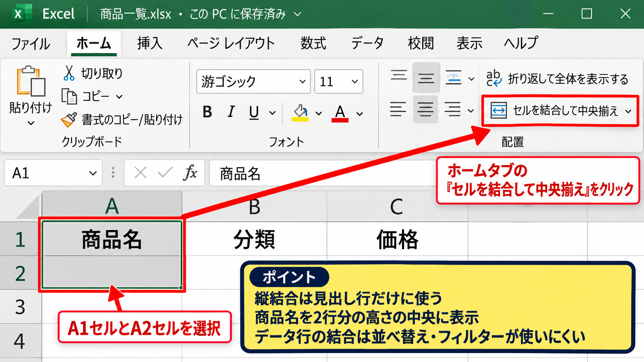Switch to the ページ レイアウト tab
This screenshot has height=362, width=644.
point(231,43)
